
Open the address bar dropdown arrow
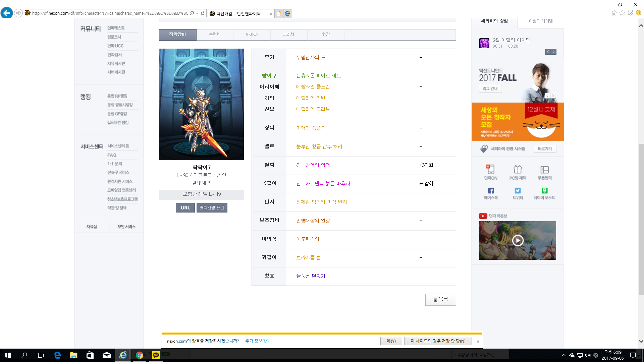pyautogui.click(x=197, y=13)
